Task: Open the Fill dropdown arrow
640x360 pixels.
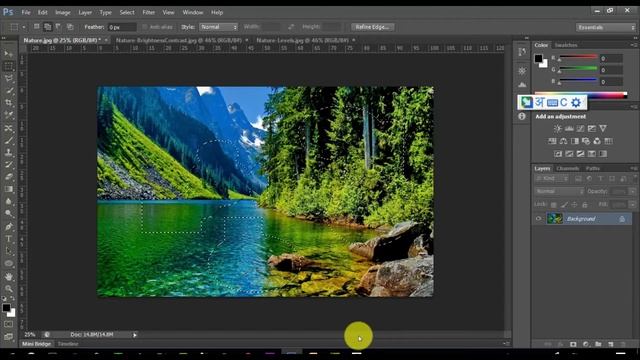Action: pyautogui.click(x=632, y=204)
